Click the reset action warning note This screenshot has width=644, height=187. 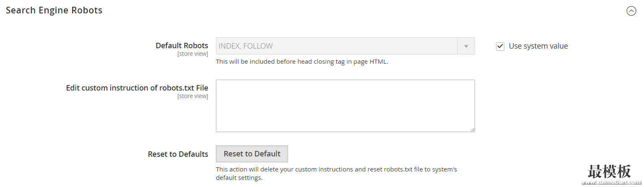click(x=336, y=174)
